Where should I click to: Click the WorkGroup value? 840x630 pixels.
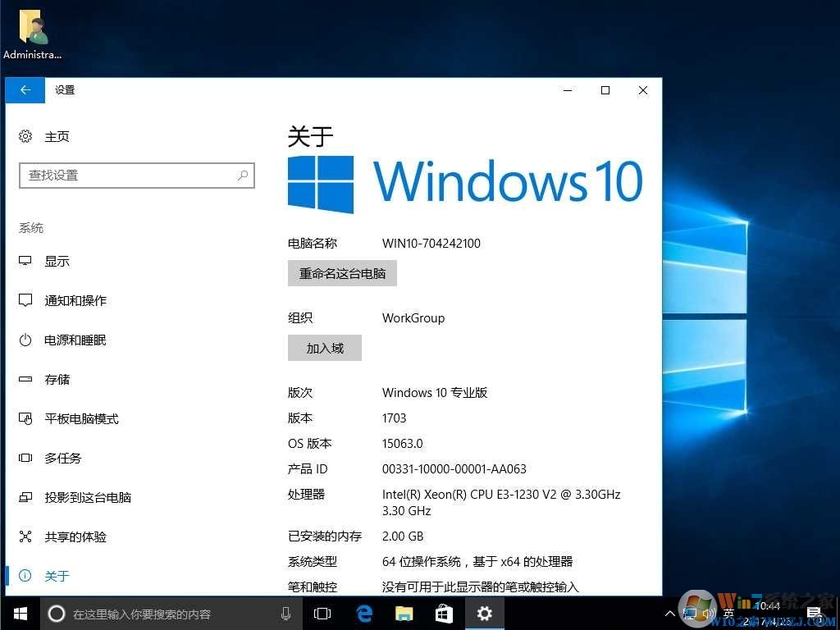[413, 317]
